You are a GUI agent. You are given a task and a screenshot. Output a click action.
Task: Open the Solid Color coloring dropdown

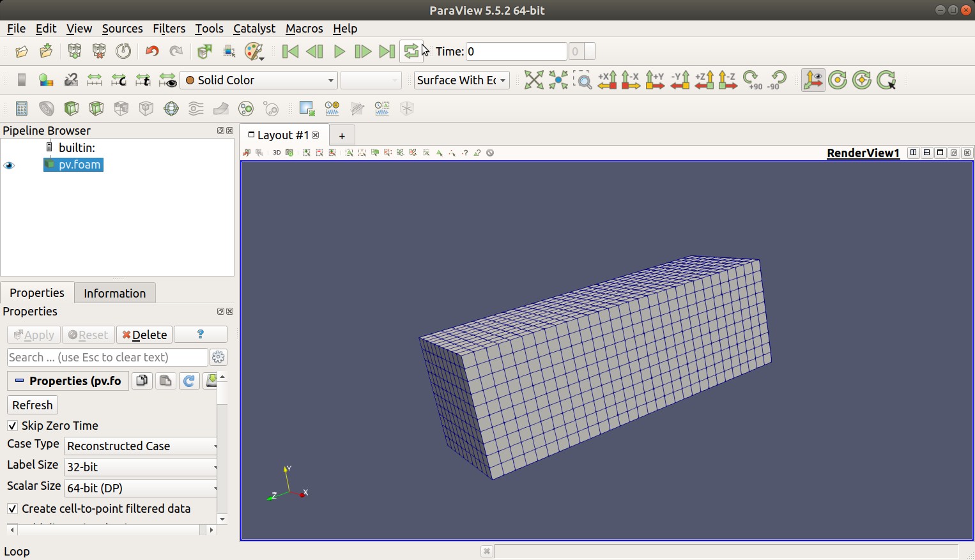click(259, 80)
